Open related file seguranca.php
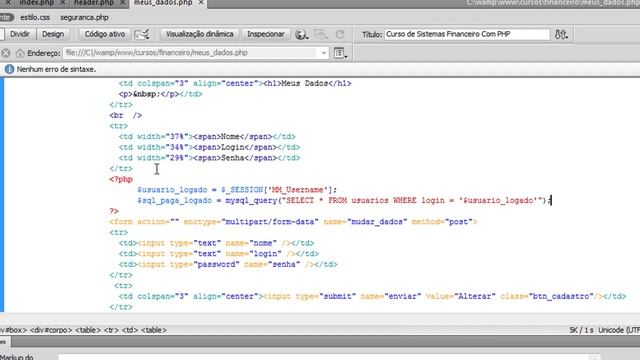Viewport: 640px width, 360px height. click(84, 18)
